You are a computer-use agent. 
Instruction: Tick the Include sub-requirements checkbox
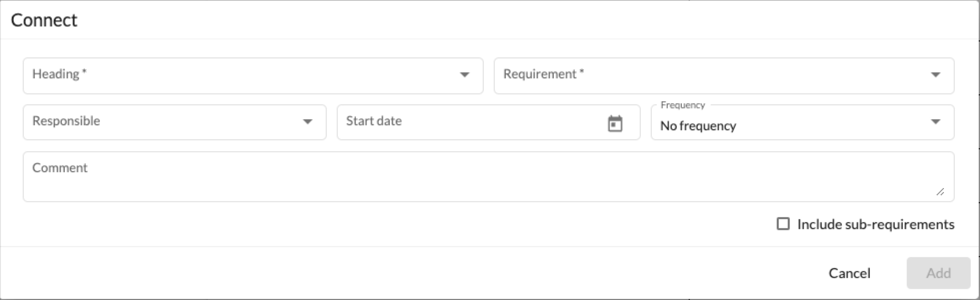click(783, 224)
